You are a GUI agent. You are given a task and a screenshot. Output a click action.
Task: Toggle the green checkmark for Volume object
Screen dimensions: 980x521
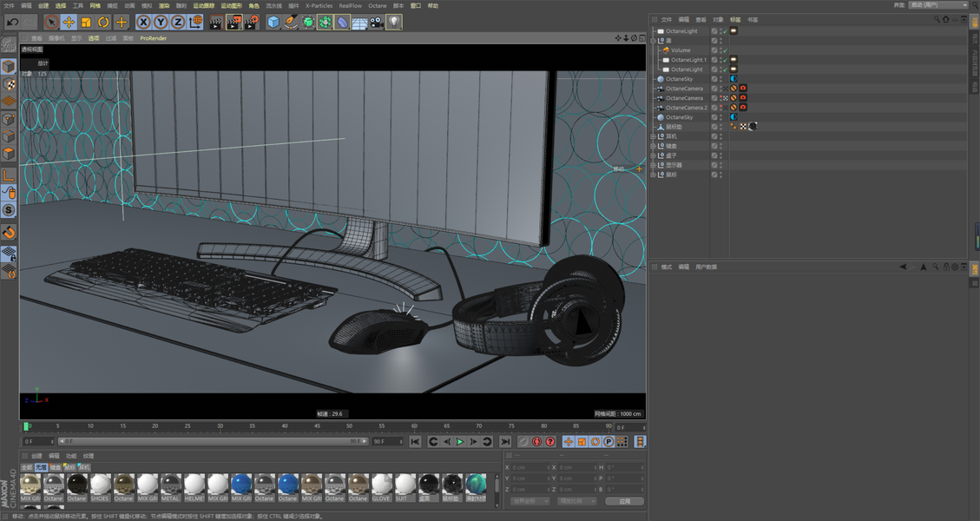(725, 50)
